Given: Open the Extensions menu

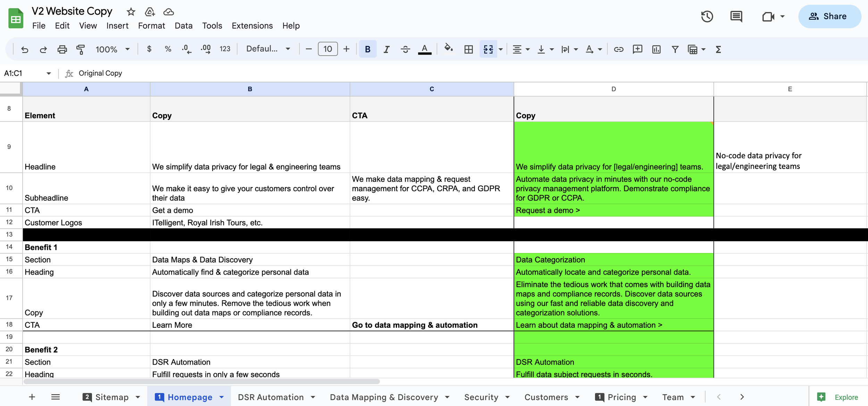Looking at the screenshot, I should click(x=252, y=26).
